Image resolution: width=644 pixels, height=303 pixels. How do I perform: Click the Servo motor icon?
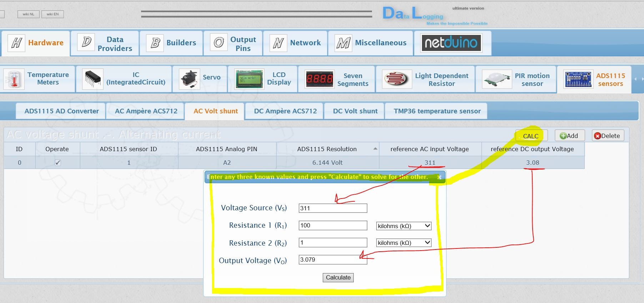(x=189, y=79)
